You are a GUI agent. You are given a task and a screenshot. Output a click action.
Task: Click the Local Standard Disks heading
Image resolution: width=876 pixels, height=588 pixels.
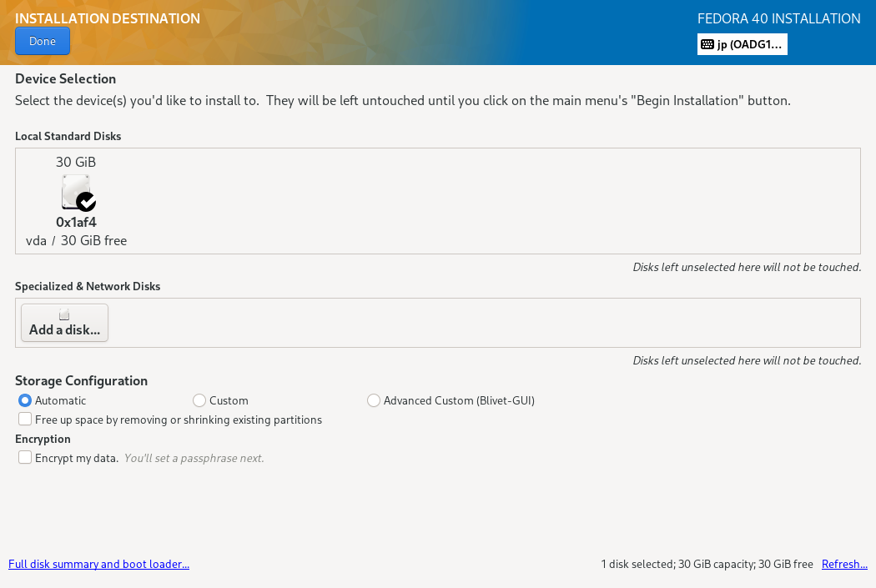pos(68,136)
